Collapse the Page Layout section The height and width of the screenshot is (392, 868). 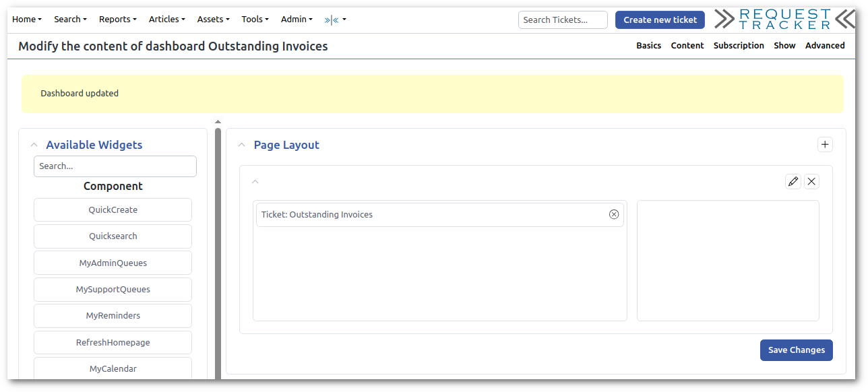coord(241,145)
